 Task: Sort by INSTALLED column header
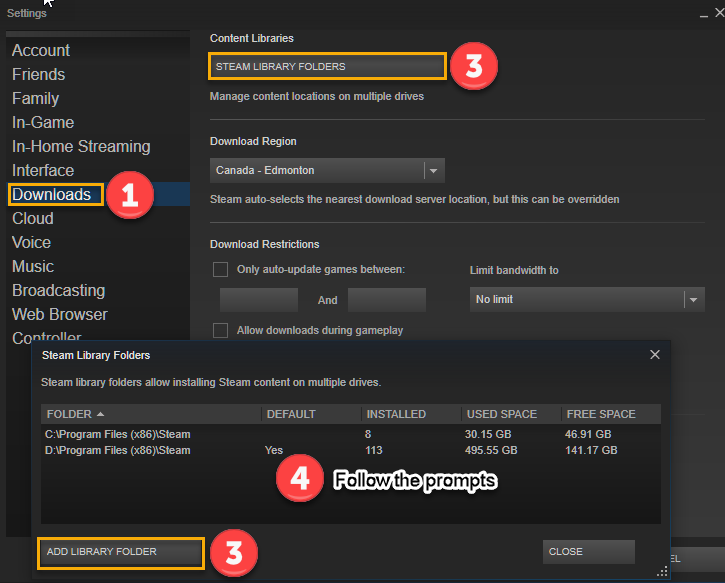(x=412, y=414)
